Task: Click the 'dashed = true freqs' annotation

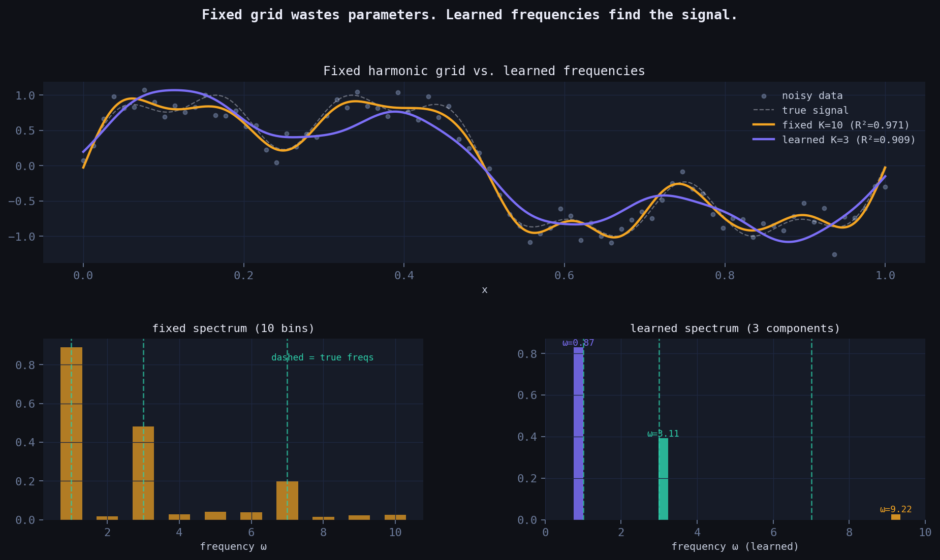Action: 322,357
